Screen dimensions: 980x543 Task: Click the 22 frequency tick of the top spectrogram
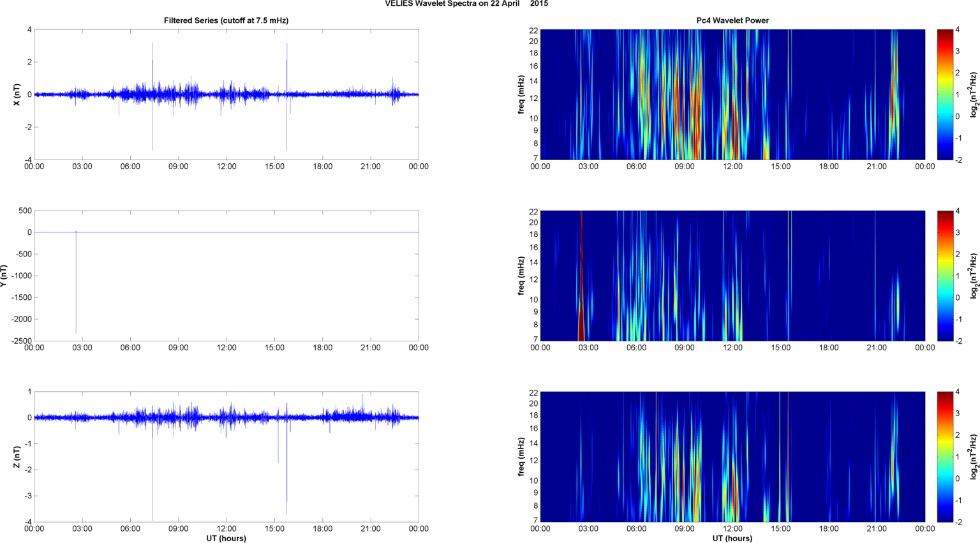point(533,30)
